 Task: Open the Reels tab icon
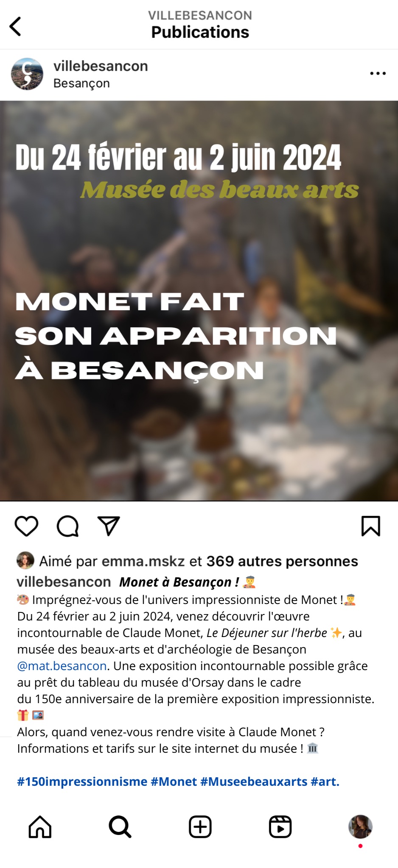[x=280, y=826]
